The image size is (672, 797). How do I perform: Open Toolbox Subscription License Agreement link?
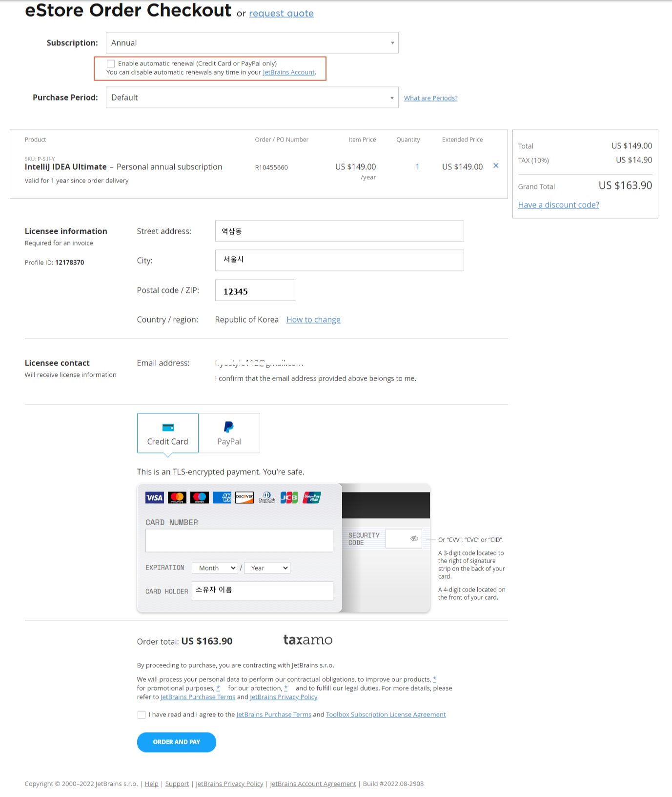[x=386, y=715]
